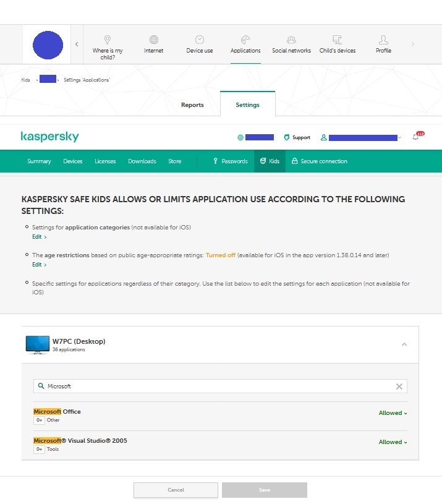Go to the Secure connection menu item
Viewport: 442px width, 504px height.
pos(319,161)
